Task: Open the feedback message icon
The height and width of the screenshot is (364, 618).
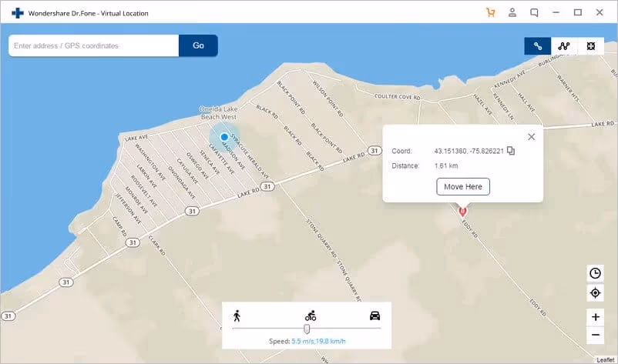Action: (534, 12)
